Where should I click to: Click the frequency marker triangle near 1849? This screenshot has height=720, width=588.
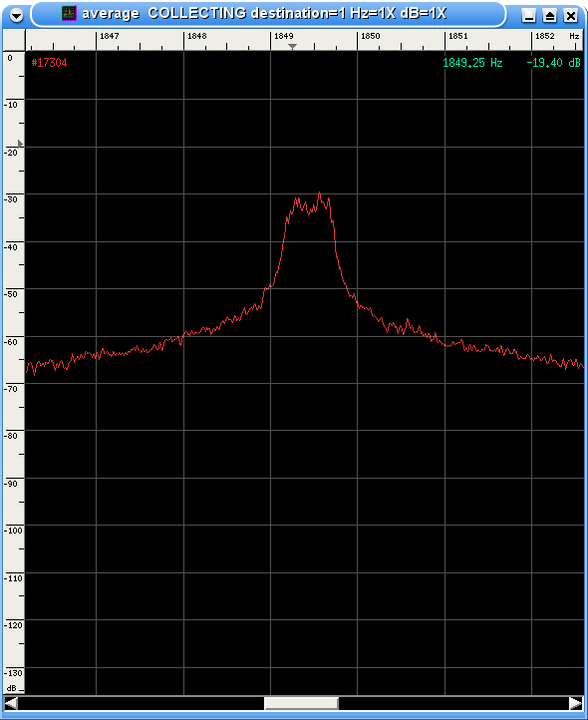point(292,47)
